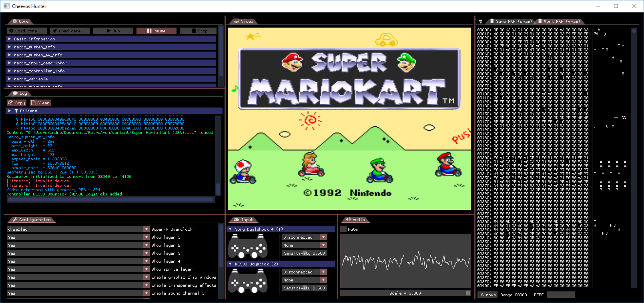The height and width of the screenshot is (303, 644).
Task: Open the Show layer 2 dropdown
Action: (78, 245)
